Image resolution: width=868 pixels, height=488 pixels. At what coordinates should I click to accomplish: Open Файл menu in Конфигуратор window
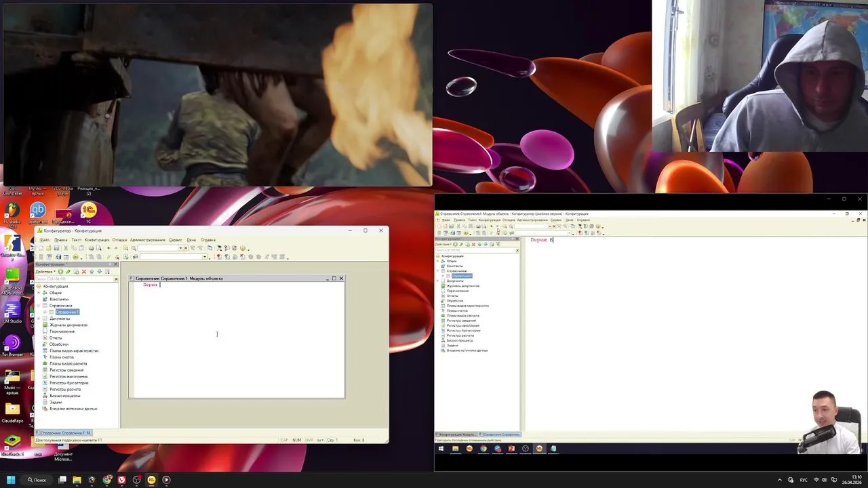point(44,240)
